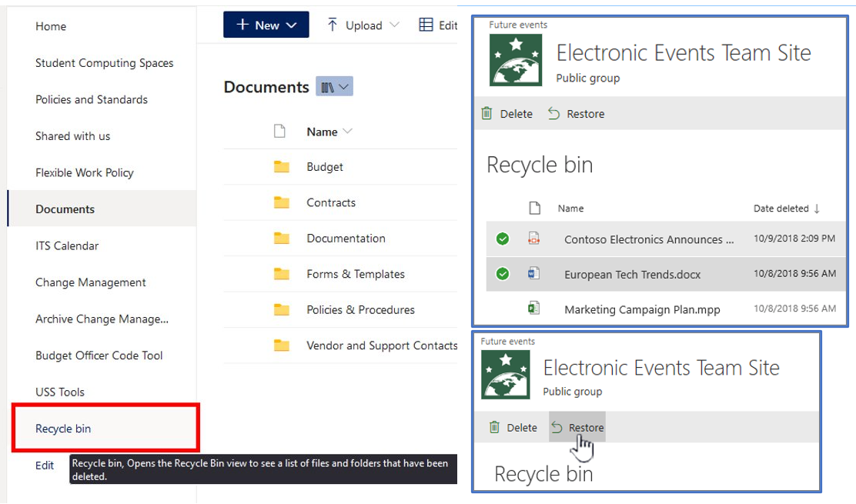Click the Budget folder icon
This screenshot has width=856, height=504.
click(x=282, y=167)
